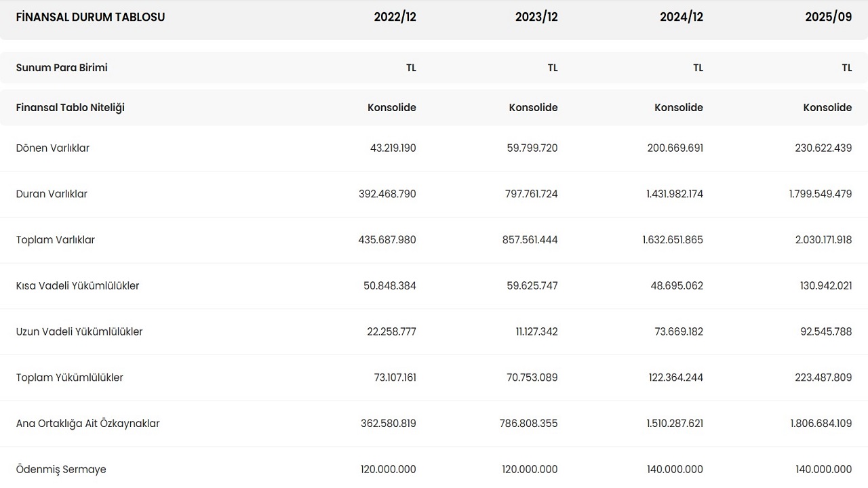
Task: Select the Sunum Para Birimi row label
Action: (x=62, y=68)
